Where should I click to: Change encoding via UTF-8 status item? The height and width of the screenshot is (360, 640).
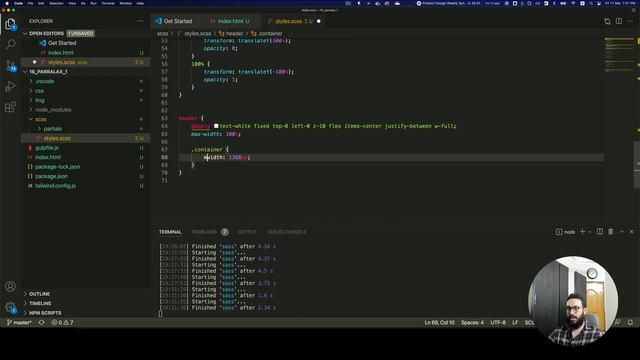coord(498,322)
